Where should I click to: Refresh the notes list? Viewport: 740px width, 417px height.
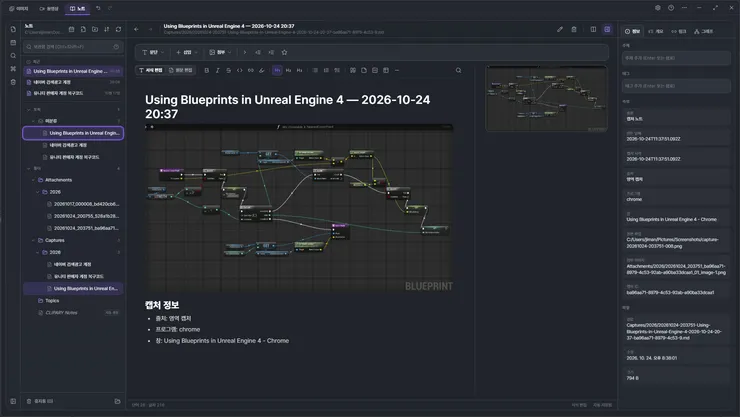coord(118,29)
